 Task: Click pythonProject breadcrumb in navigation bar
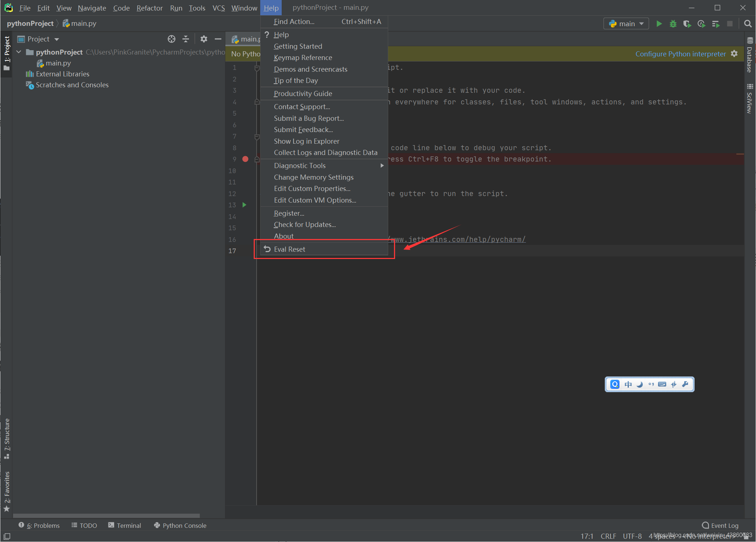(x=30, y=23)
